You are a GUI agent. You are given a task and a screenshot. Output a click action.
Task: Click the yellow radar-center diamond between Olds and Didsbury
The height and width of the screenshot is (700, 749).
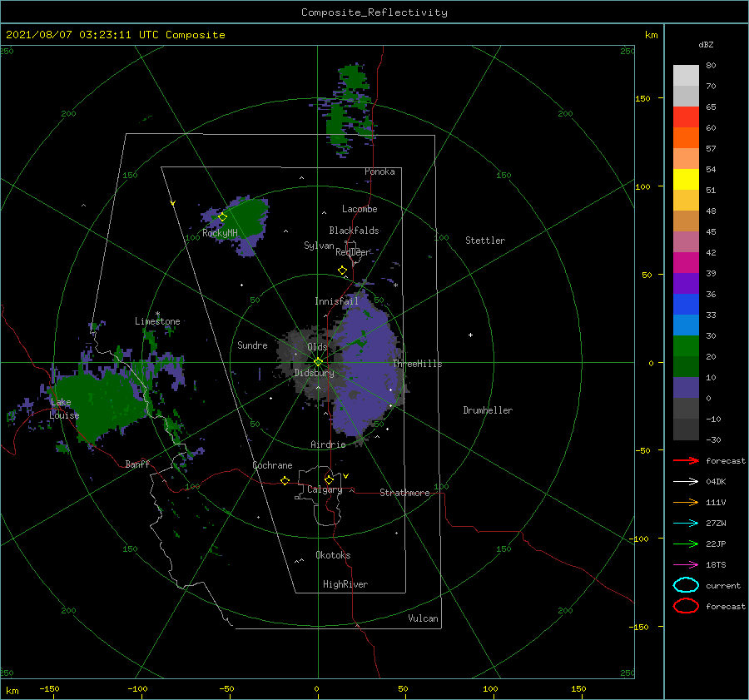click(x=318, y=362)
